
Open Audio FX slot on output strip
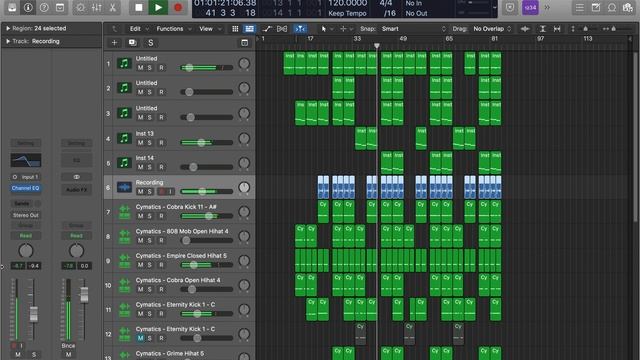(x=76, y=189)
